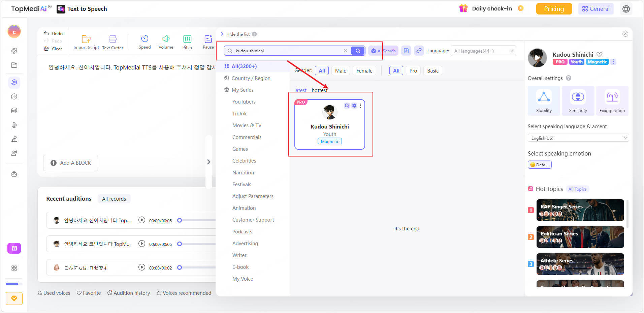Collapse the list with Hide the list
This screenshot has width=644, height=313.
click(238, 34)
